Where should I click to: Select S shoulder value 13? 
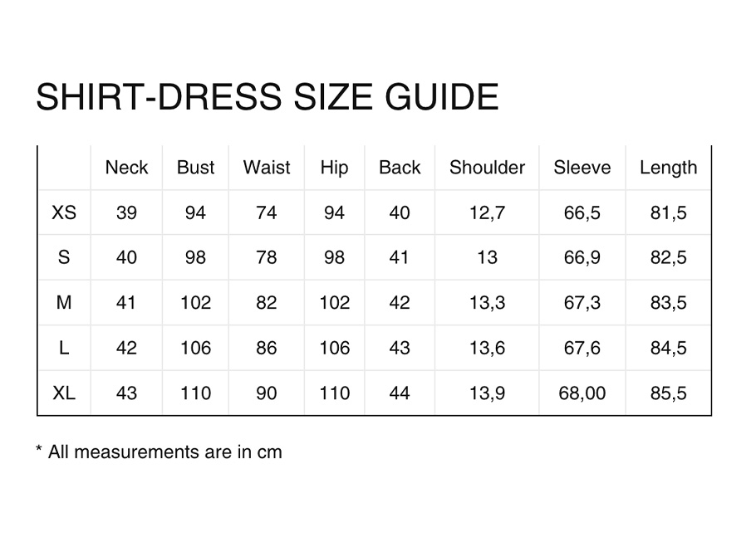tap(487, 257)
